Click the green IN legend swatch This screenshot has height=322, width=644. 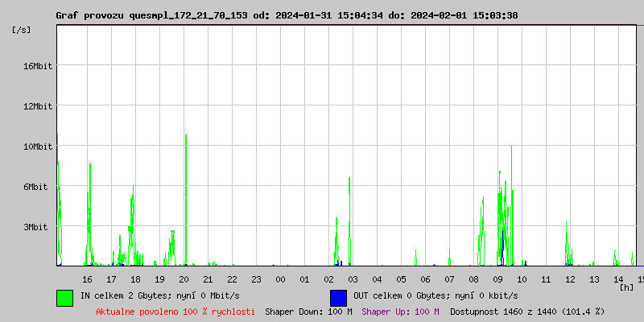coord(64,297)
